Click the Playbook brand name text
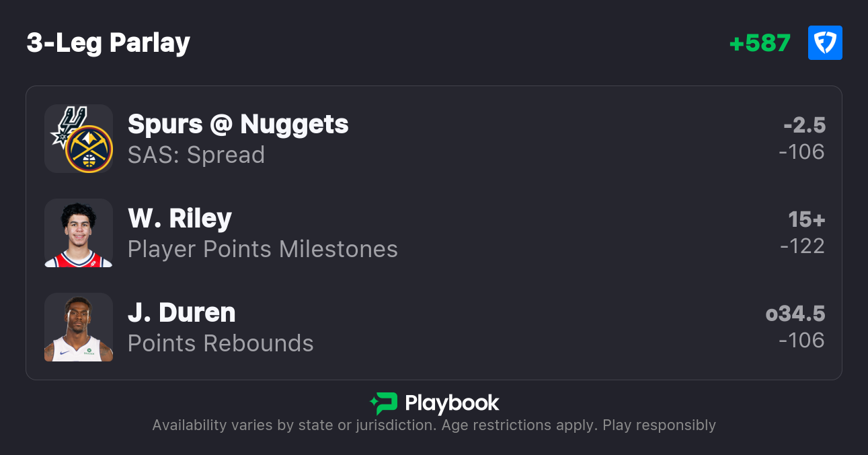 click(452, 403)
